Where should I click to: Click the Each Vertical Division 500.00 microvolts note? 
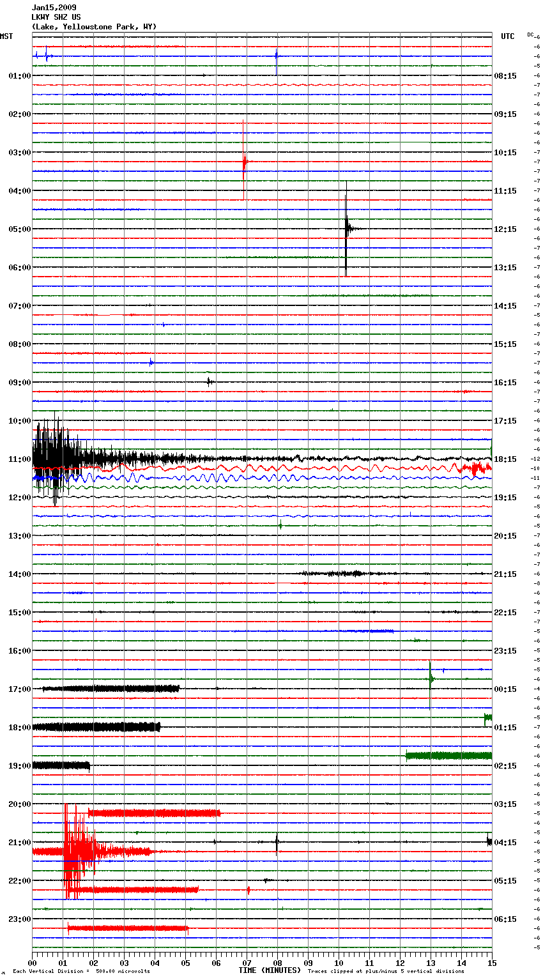[x=81, y=972]
